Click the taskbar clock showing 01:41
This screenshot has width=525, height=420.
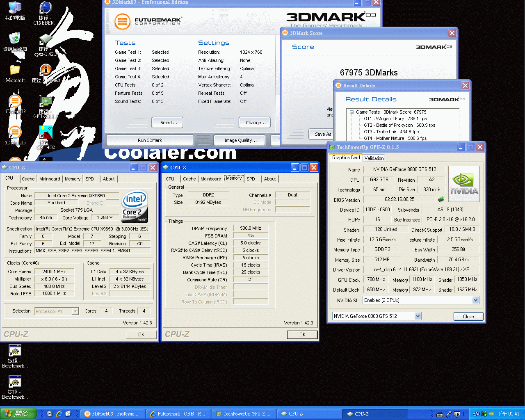(x=508, y=414)
